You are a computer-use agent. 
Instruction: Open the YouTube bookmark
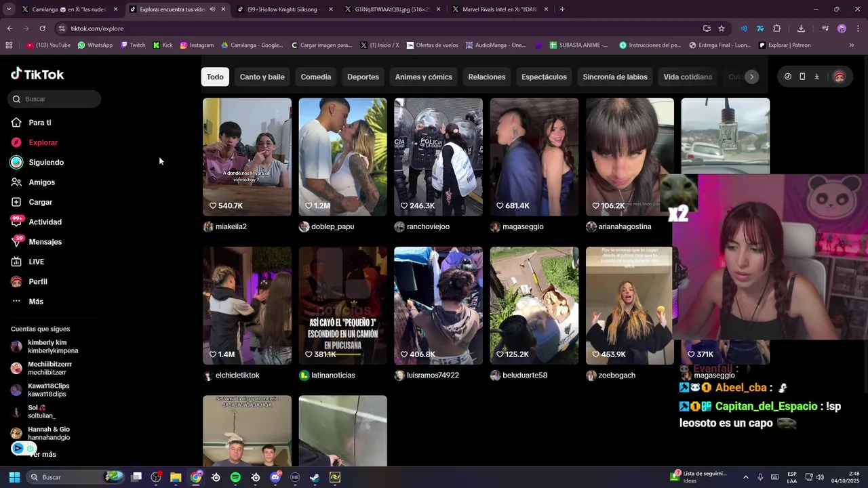tap(48, 45)
